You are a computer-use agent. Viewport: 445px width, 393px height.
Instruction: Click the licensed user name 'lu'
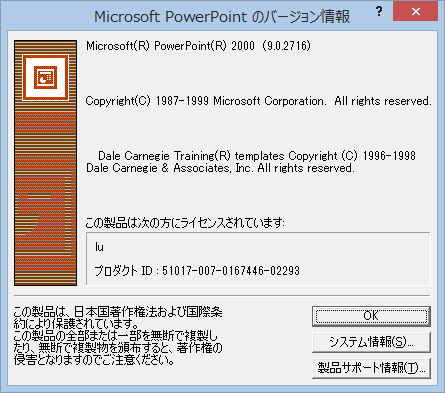pyautogui.click(x=99, y=247)
